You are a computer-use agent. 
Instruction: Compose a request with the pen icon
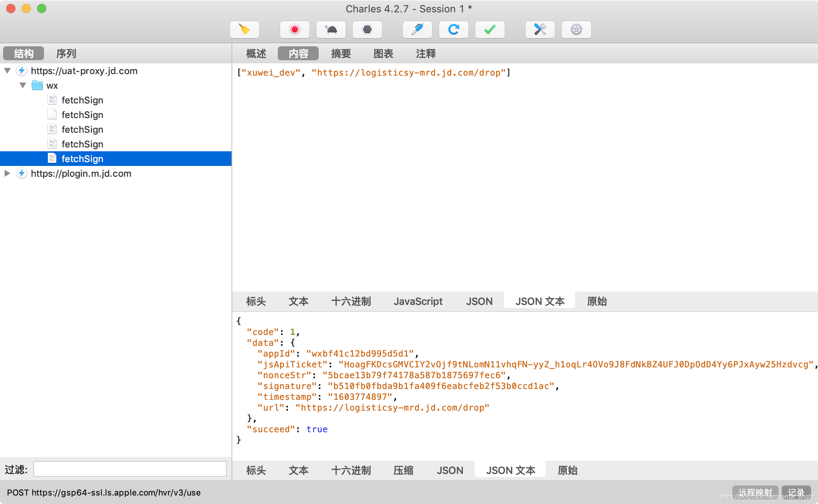417,30
